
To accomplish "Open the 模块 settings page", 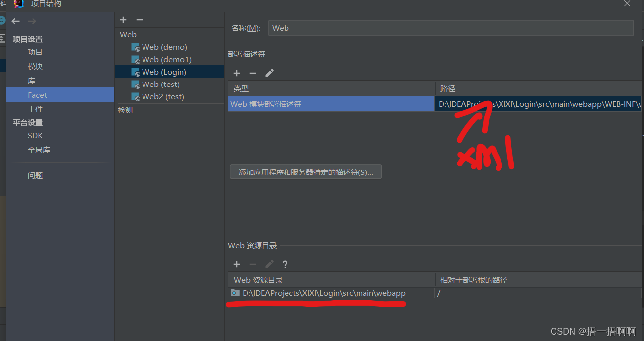I will (35, 66).
